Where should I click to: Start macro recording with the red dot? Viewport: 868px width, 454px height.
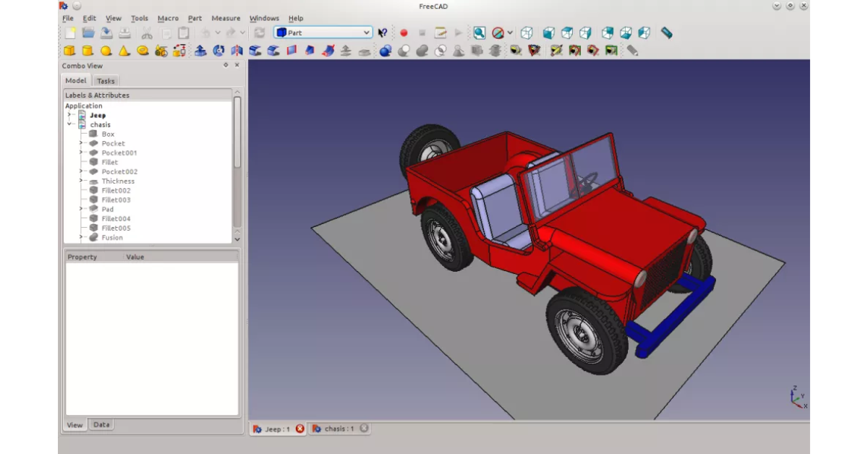pos(404,33)
